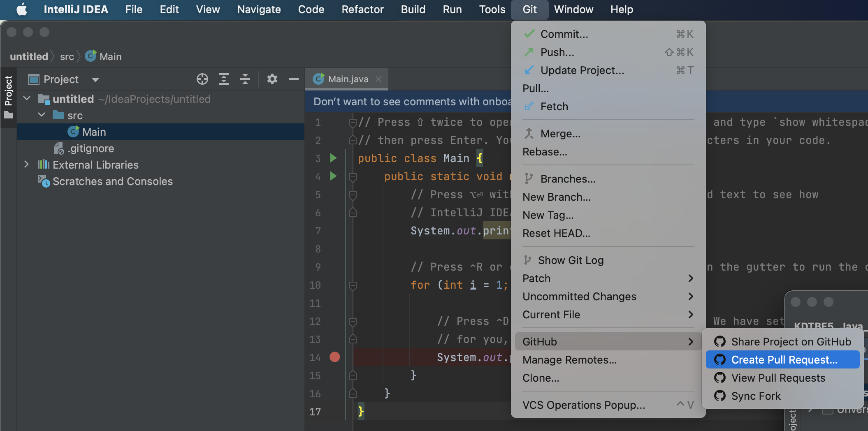Select the Main class in project tree
Viewport: 868px width, 431px height.
pos(161,132)
